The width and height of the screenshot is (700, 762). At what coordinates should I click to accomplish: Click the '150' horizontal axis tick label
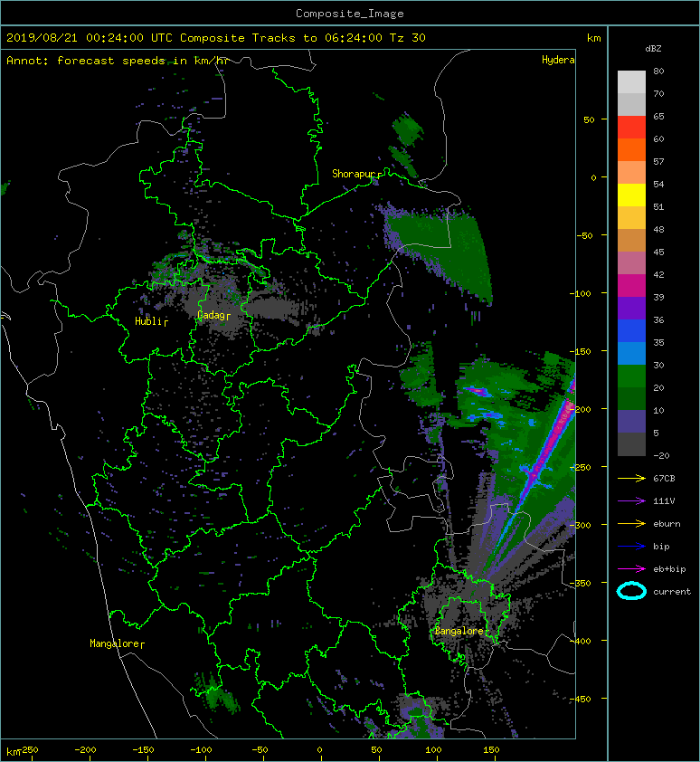click(491, 750)
